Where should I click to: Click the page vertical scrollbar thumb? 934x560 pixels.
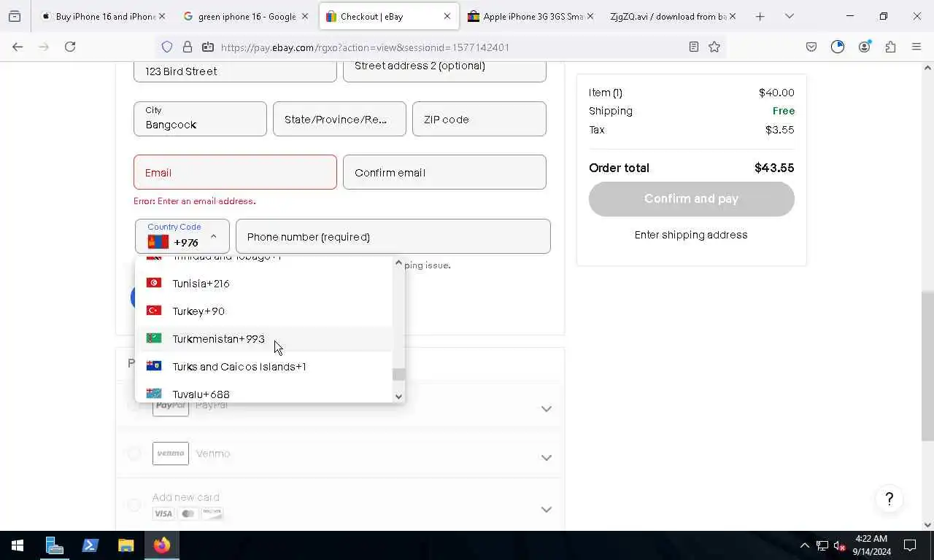[927, 366]
